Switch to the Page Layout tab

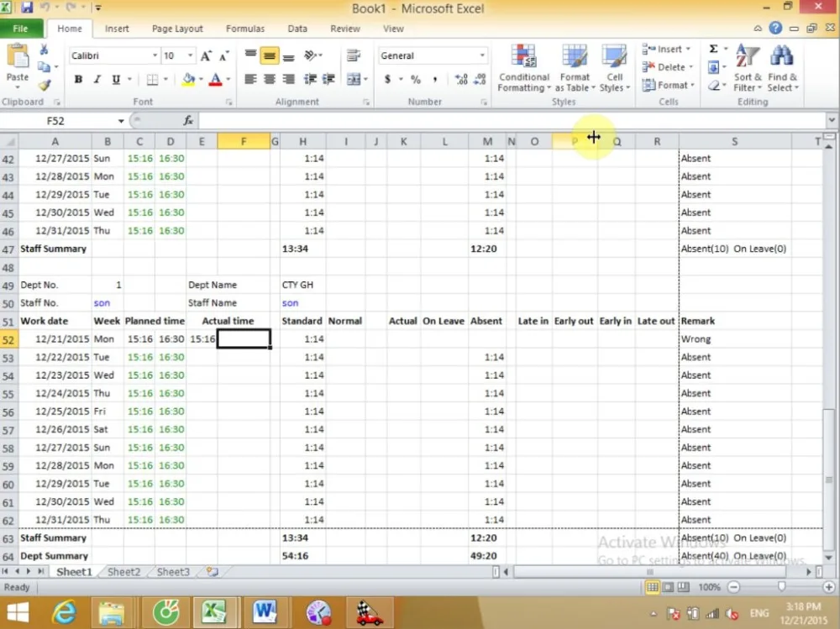click(x=177, y=29)
